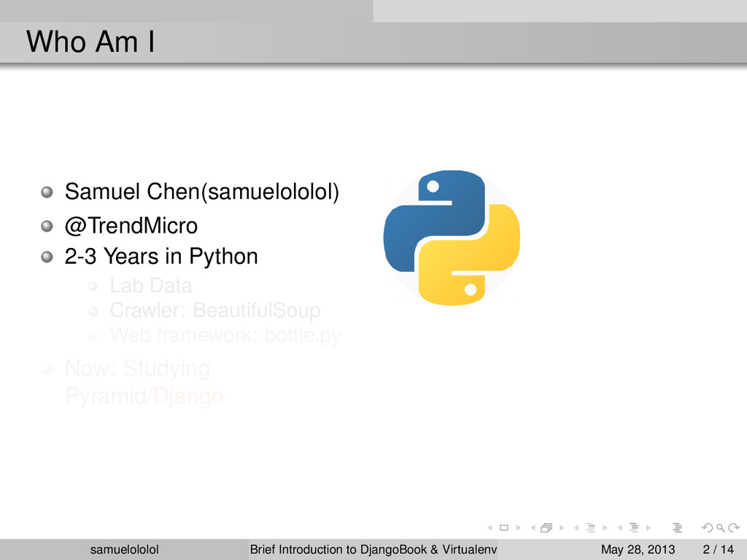Click the slide title "Who Am I"

coord(90,42)
